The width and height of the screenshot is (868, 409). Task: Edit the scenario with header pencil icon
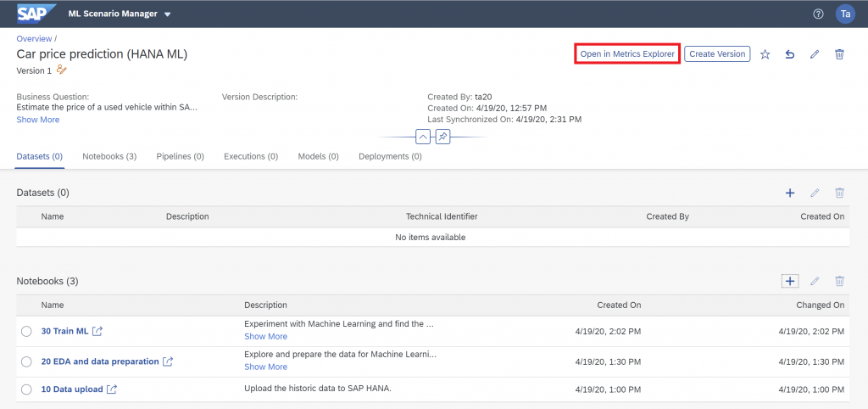point(815,54)
